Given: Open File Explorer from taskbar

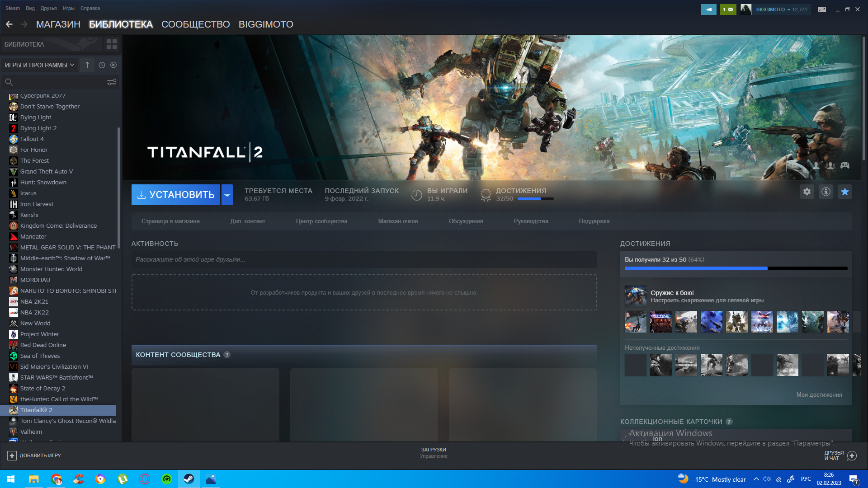Looking at the screenshot, I should point(34,479).
